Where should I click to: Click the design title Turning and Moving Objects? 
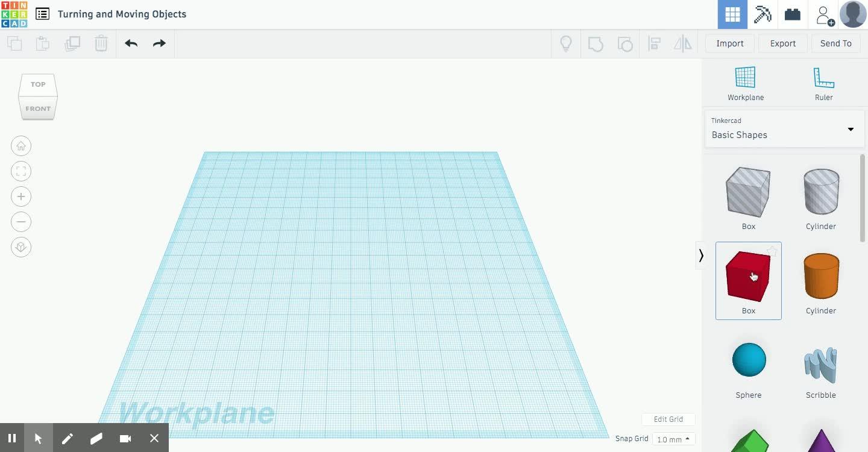point(122,14)
